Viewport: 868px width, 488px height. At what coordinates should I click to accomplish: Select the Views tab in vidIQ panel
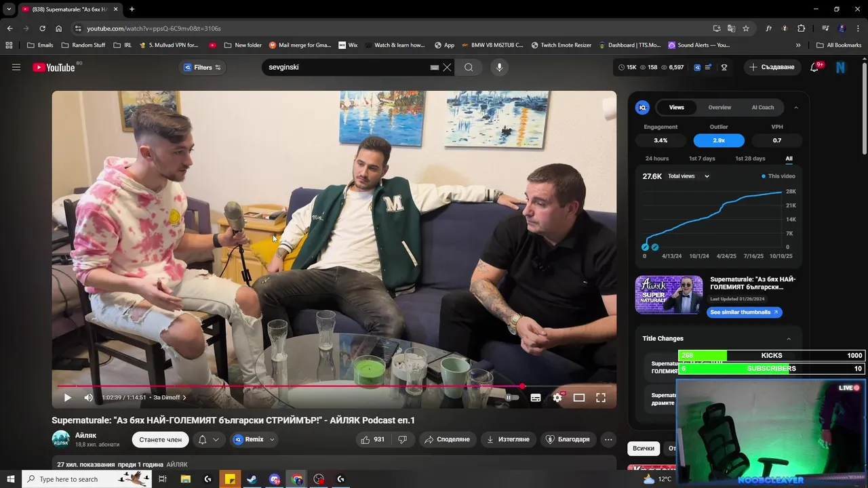point(677,107)
